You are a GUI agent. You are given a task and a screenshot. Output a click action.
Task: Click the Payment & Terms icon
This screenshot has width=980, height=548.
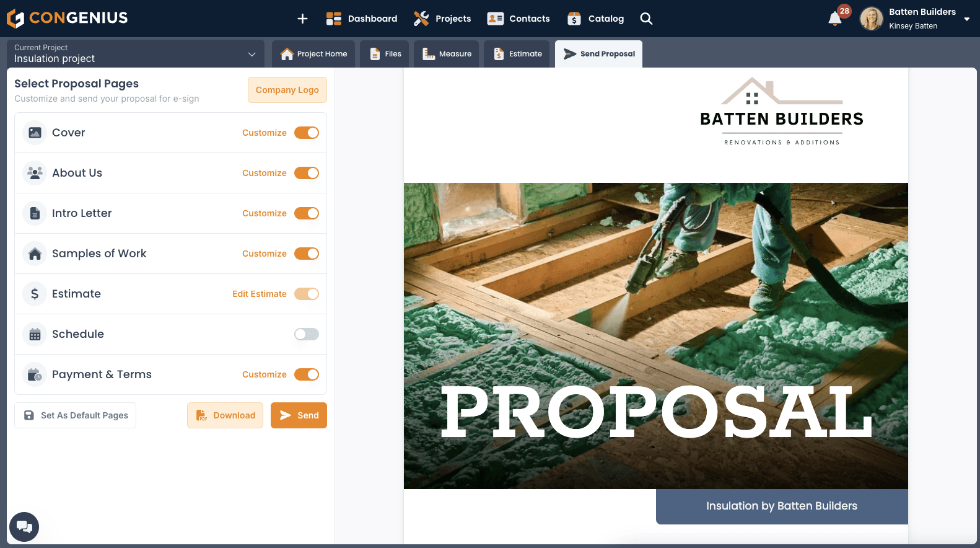[35, 374]
